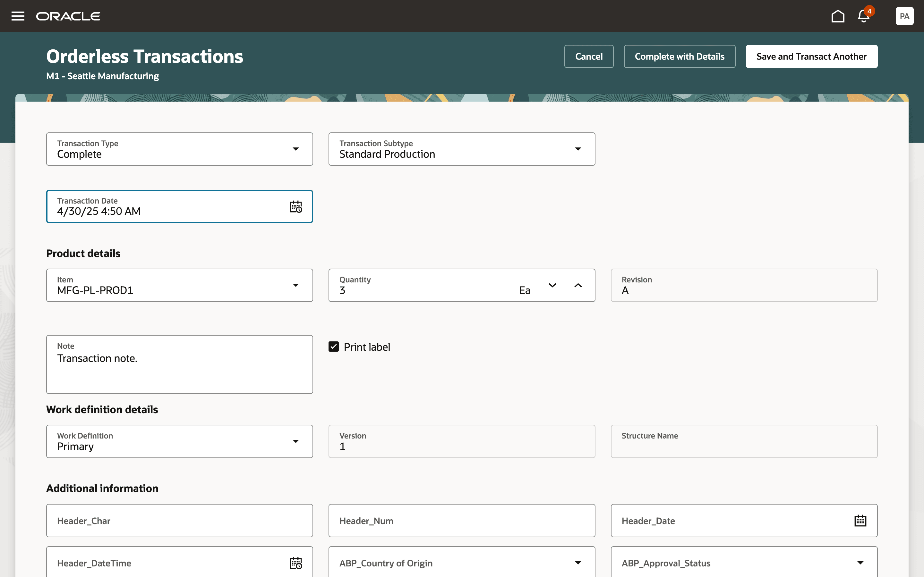Click the notification bell showing 4 alerts
The image size is (924, 577).
coord(863,16)
